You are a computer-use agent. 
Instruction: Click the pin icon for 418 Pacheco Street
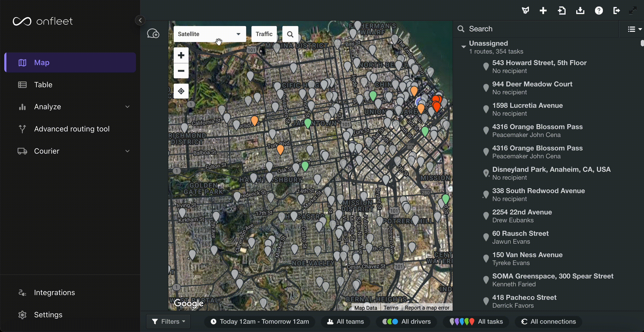pos(486,301)
